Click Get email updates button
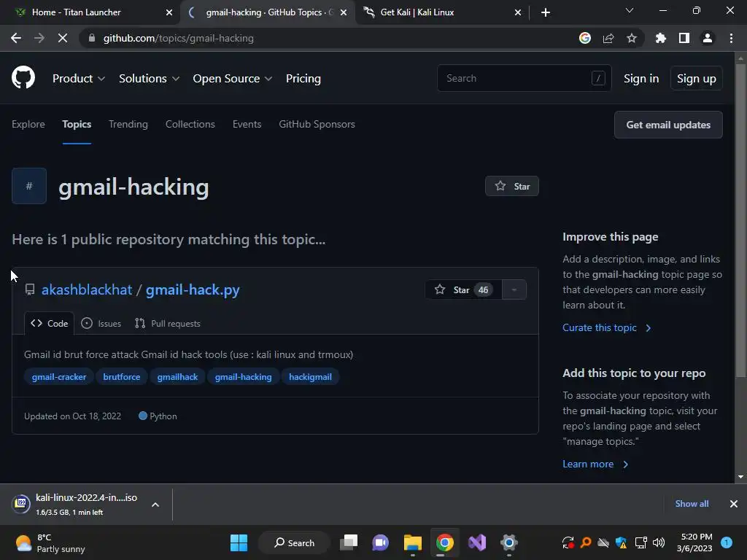Image resolution: width=747 pixels, height=560 pixels. point(668,125)
